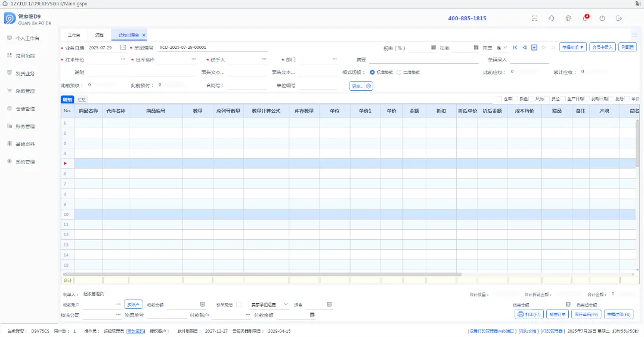Viewport: 644px width, 337px height.
Task: Click the 摘要 input field
Action: click(x=424, y=60)
